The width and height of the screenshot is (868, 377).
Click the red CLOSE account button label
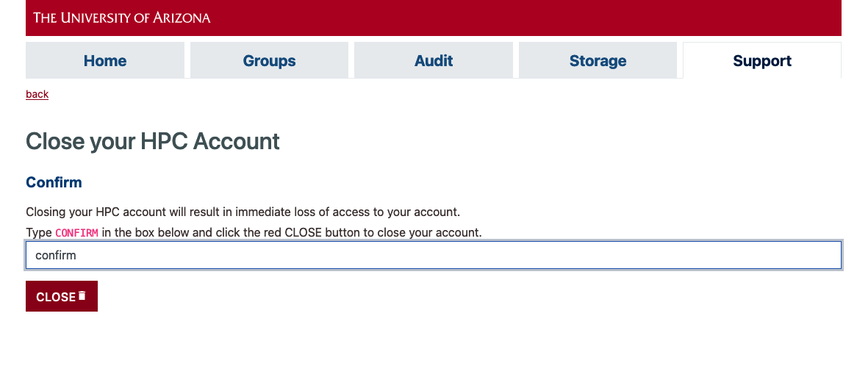pyautogui.click(x=56, y=298)
